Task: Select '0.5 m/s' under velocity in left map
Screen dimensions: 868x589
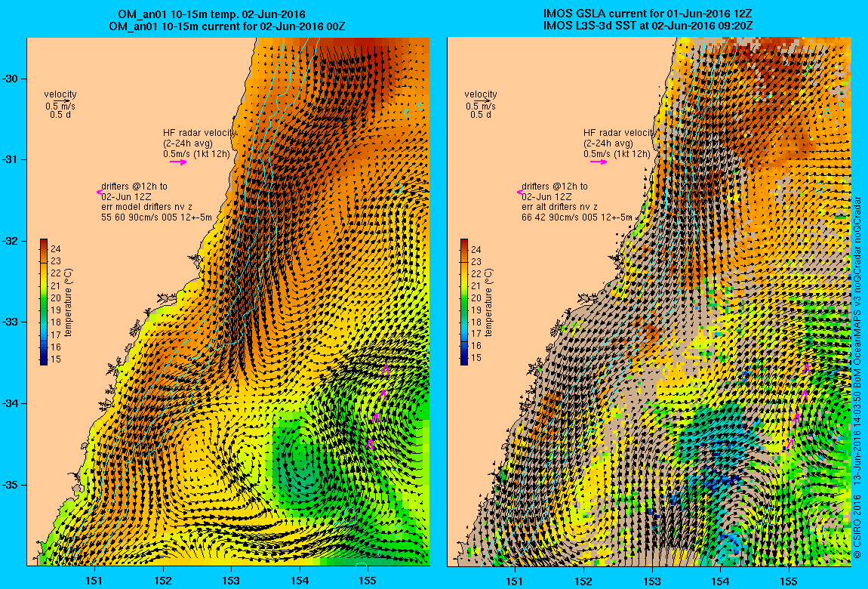Action: tap(60, 106)
